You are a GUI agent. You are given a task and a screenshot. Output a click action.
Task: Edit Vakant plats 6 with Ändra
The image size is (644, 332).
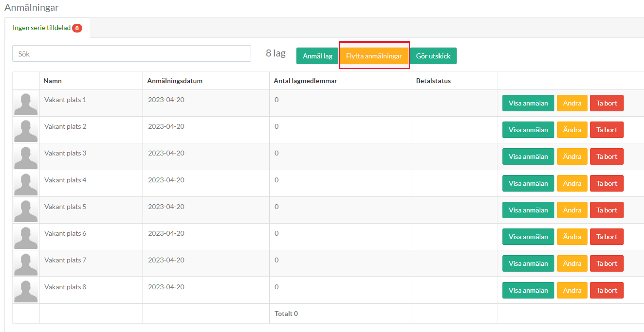572,237
